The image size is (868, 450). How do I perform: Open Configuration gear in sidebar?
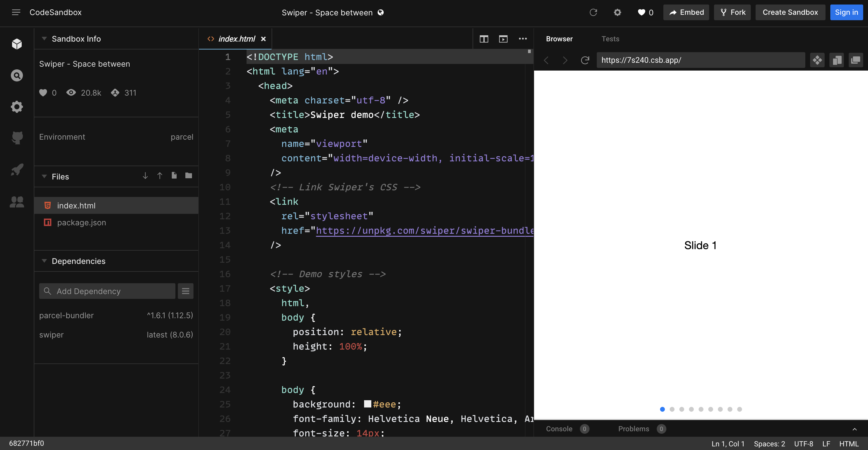[17, 107]
